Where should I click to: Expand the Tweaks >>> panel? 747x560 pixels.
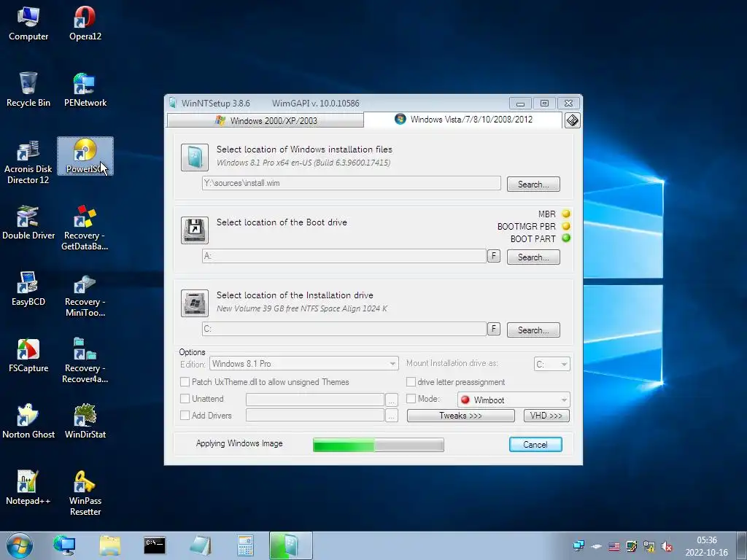(460, 416)
